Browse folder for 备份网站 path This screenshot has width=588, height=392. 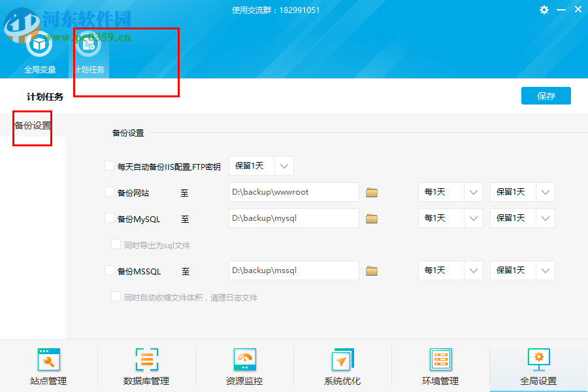coord(372,193)
